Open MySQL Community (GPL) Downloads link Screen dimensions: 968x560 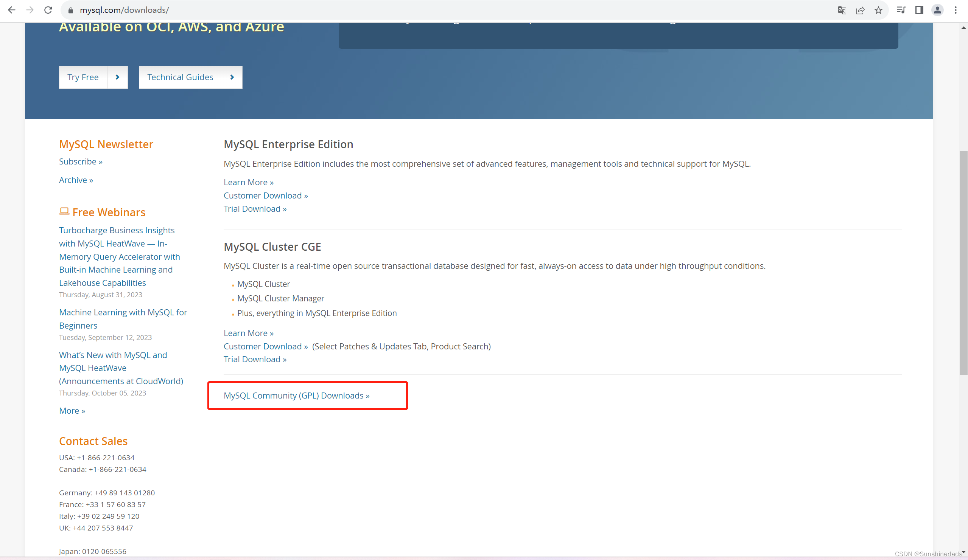coord(297,396)
